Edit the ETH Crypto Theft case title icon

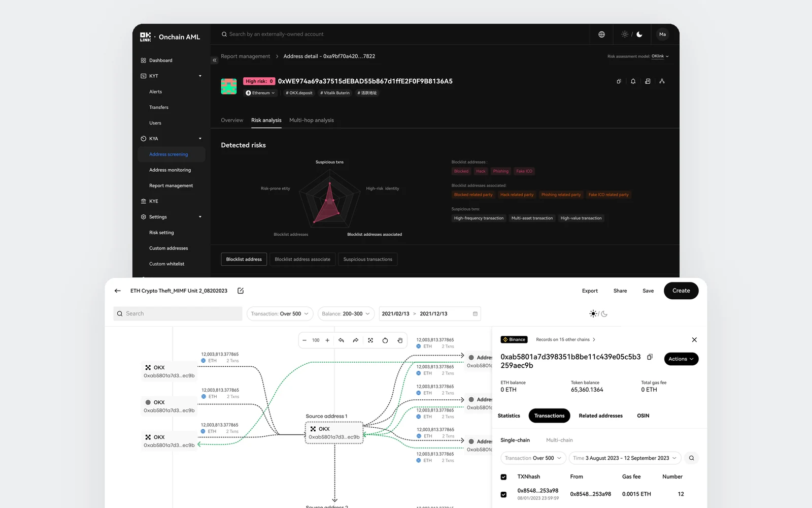[241, 291]
